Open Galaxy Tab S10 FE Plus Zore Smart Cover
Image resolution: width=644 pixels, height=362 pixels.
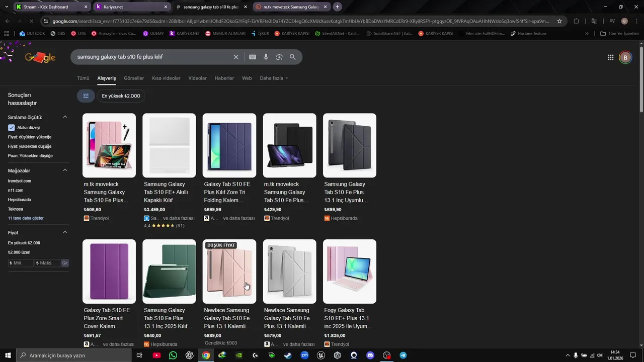click(109, 318)
